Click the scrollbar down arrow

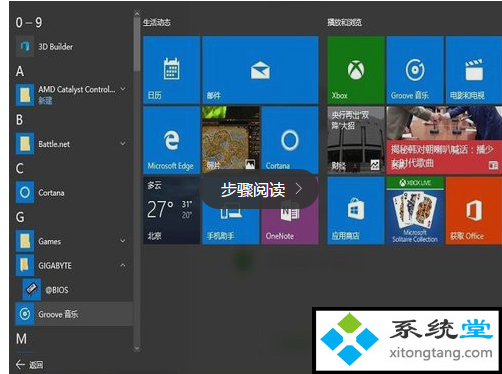(137, 349)
